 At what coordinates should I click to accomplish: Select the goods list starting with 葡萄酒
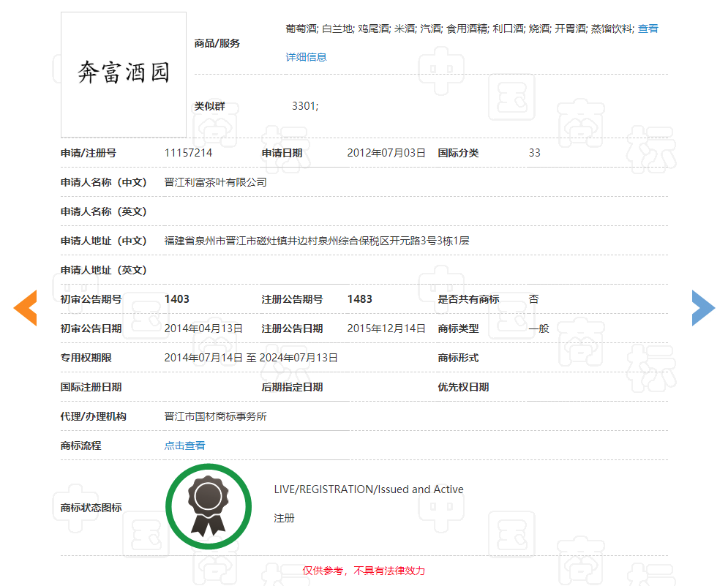click(x=459, y=29)
